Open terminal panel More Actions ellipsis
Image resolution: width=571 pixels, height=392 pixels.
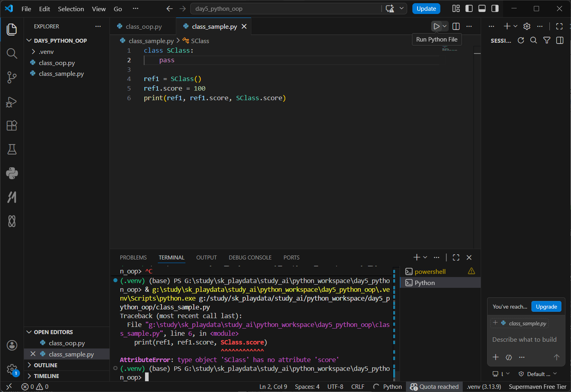436,257
